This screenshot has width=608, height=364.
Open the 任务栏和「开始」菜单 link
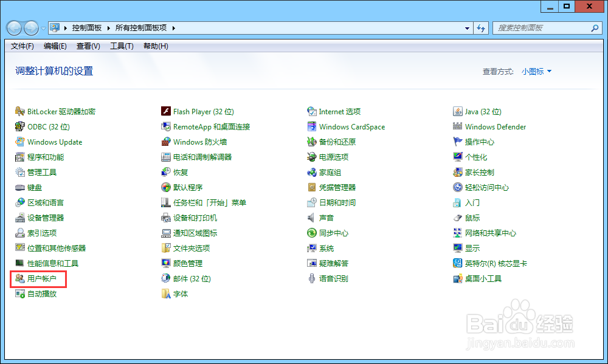click(x=210, y=203)
